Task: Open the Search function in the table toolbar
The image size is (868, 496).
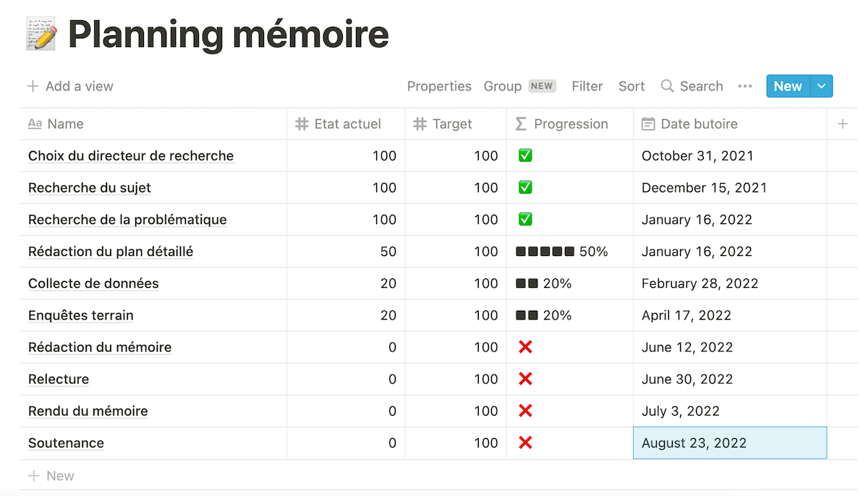Action: [x=691, y=86]
